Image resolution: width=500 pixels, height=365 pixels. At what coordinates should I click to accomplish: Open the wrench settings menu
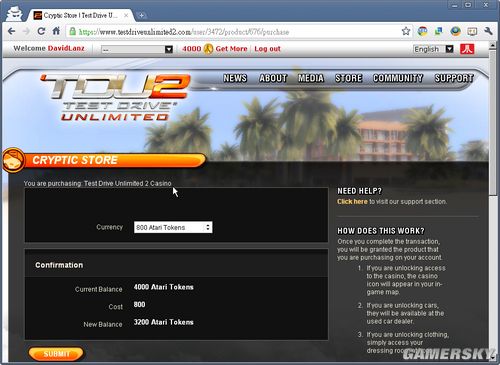[x=488, y=31]
